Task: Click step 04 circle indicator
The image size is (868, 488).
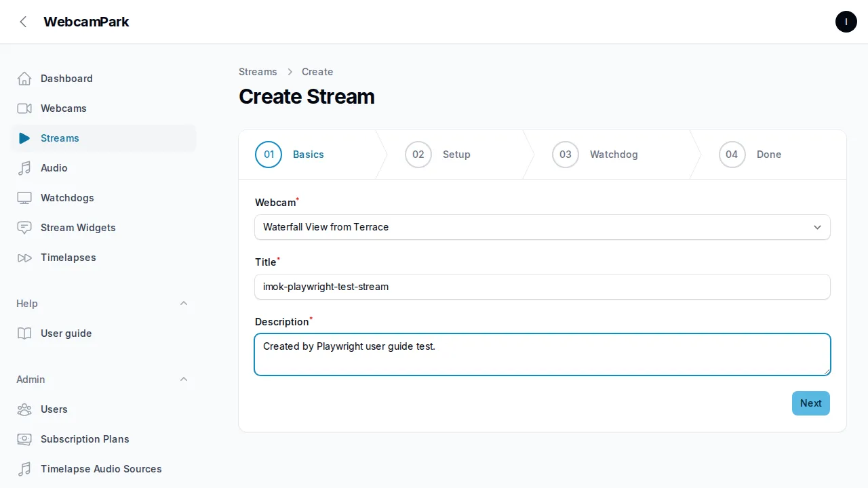Action: (732, 155)
